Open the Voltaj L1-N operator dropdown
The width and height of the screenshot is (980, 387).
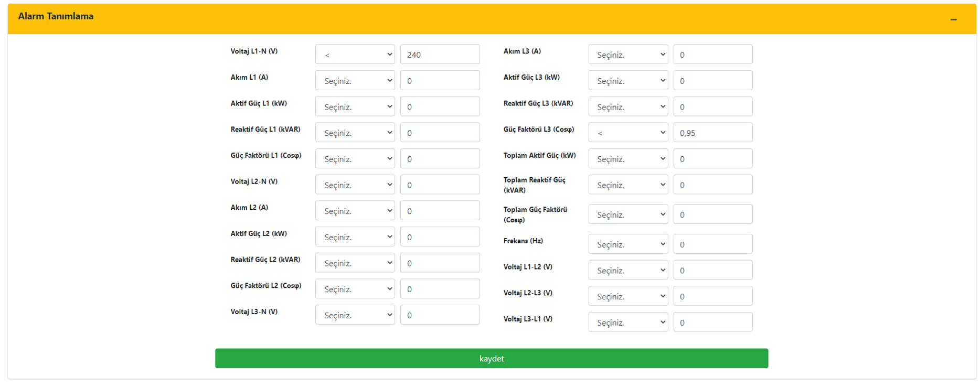click(x=355, y=55)
